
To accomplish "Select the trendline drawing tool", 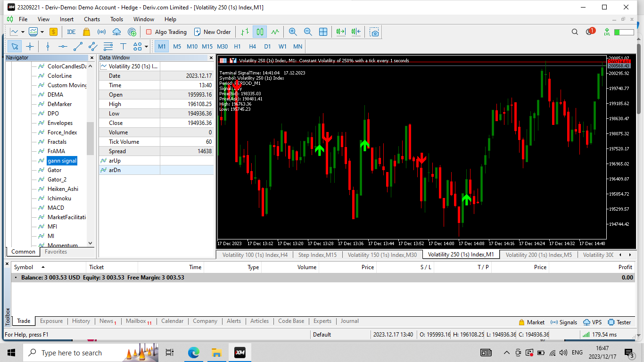I will tap(78, 46).
